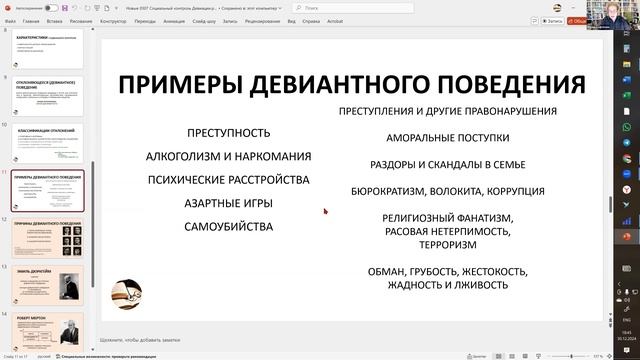Open the Рецензирование ribbon tab
The width and height of the screenshot is (640, 360).
(x=262, y=21)
